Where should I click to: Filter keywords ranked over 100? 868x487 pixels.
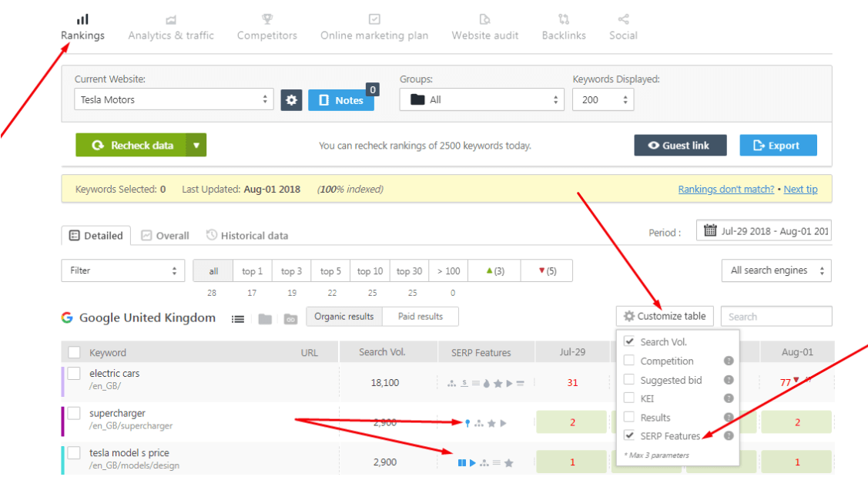coord(448,271)
